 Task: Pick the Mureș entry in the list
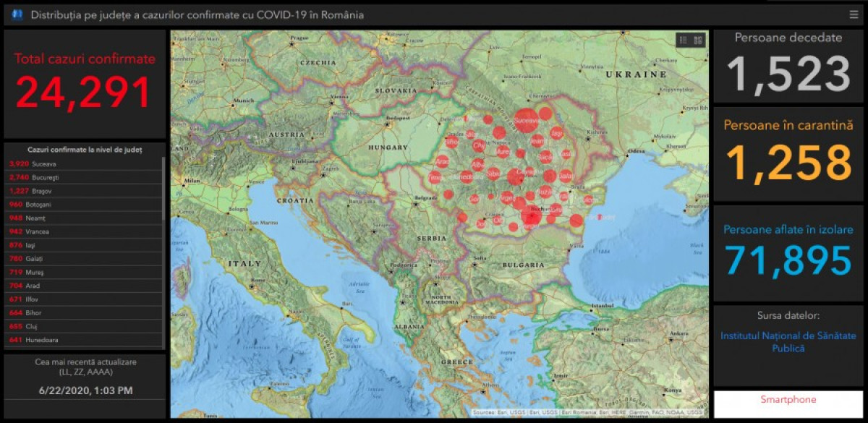coord(83,272)
